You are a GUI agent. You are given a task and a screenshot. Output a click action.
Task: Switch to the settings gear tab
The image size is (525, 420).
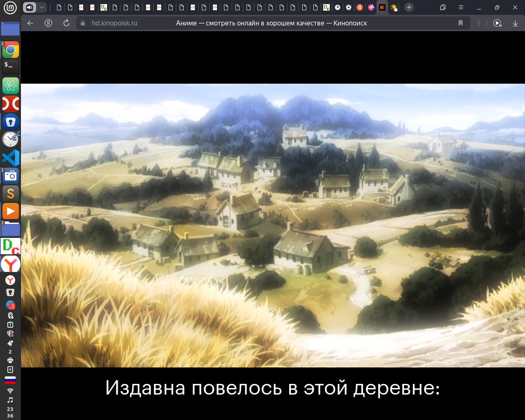pyautogui.click(x=349, y=7)
